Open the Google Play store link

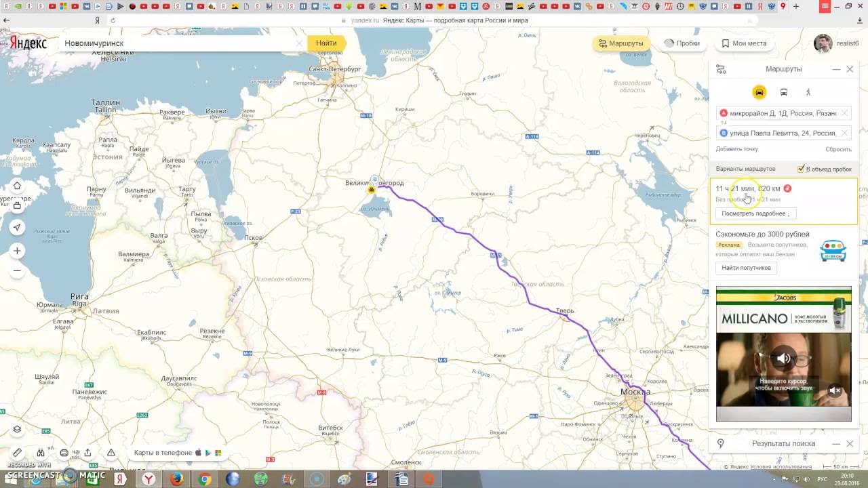[208, 453]
